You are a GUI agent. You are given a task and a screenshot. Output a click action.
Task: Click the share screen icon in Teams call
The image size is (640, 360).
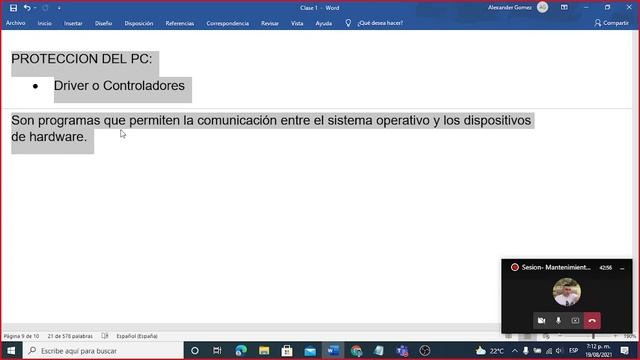point(575,321)
